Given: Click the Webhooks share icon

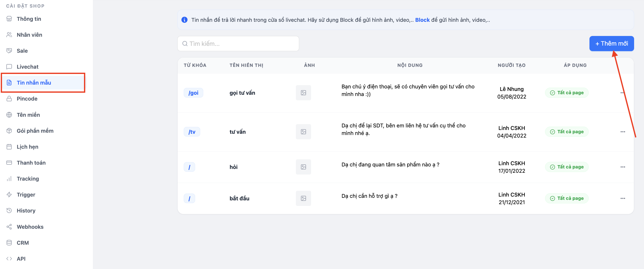Looking at the screenshot, I should [9, 227].
